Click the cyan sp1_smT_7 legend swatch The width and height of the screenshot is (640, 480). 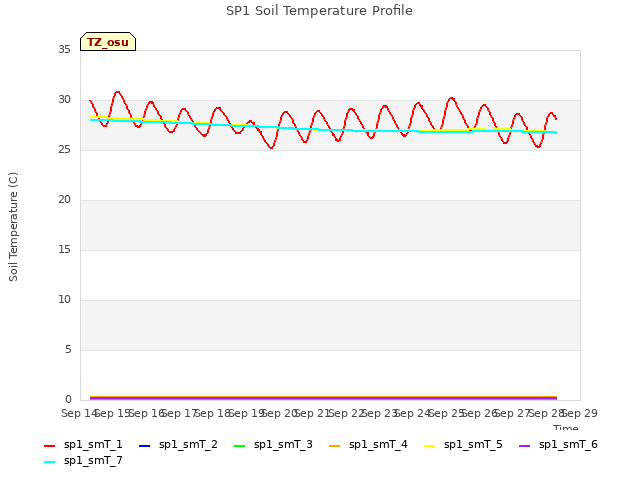pos(49,462)
